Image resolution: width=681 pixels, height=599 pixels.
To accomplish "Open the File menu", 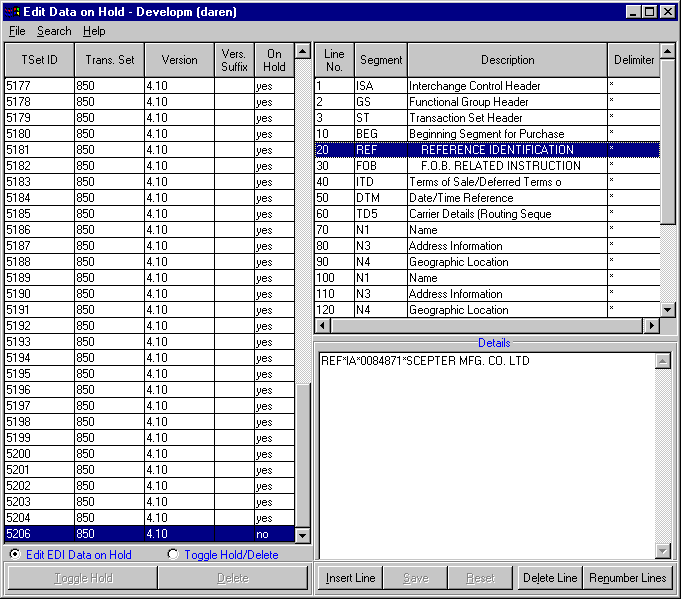I will tap(17, 31).
